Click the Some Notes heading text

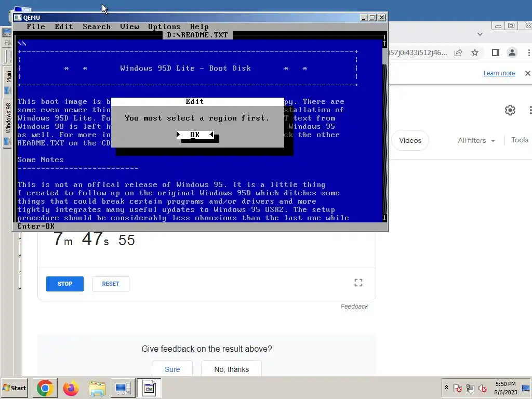click(x=41, y=159)
